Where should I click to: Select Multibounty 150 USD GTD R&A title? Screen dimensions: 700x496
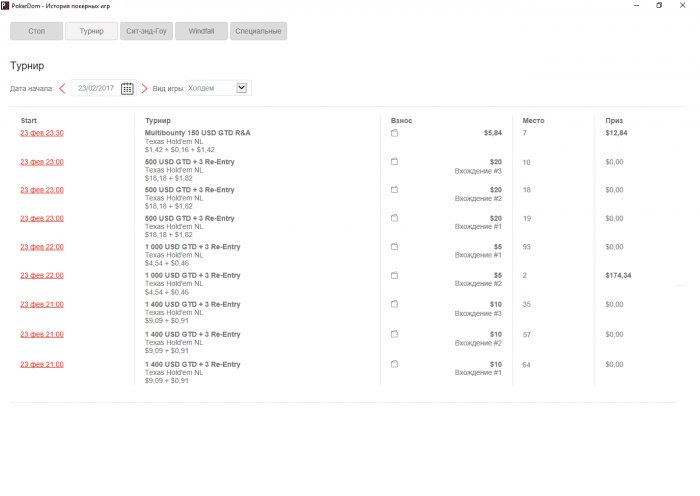(x=197, y=133)
